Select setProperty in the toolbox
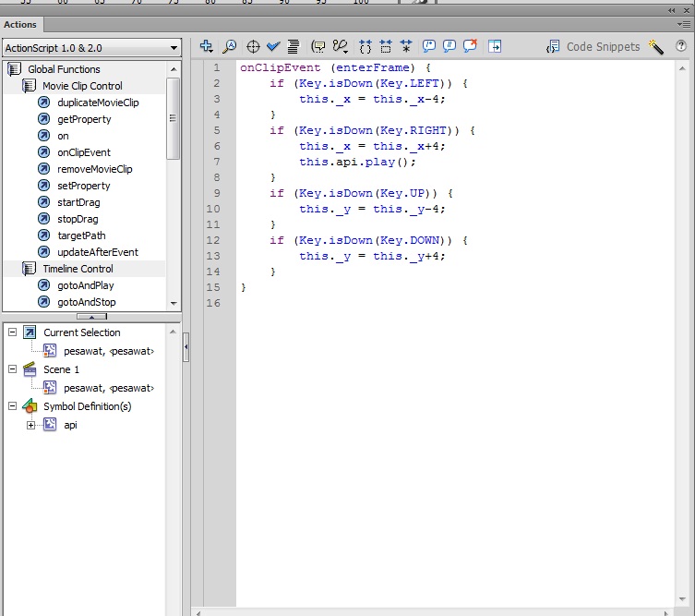695x616 pixels. 84,186
